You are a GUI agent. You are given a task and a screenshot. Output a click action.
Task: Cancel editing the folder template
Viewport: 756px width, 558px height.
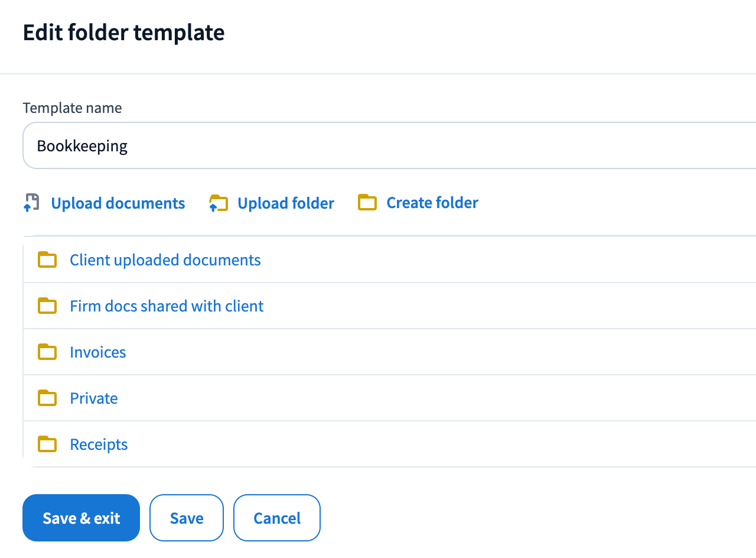(277, 518)
